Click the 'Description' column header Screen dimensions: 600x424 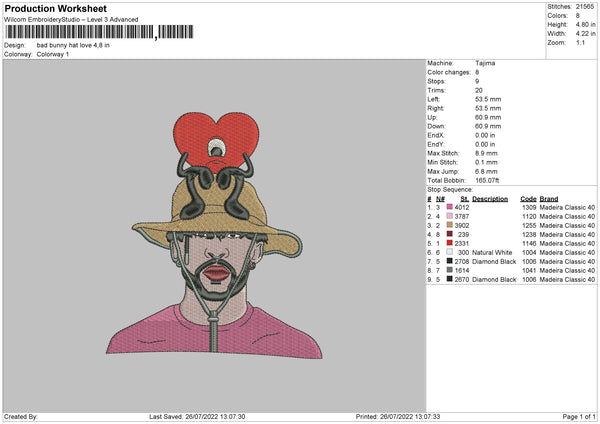pos(490,199)
